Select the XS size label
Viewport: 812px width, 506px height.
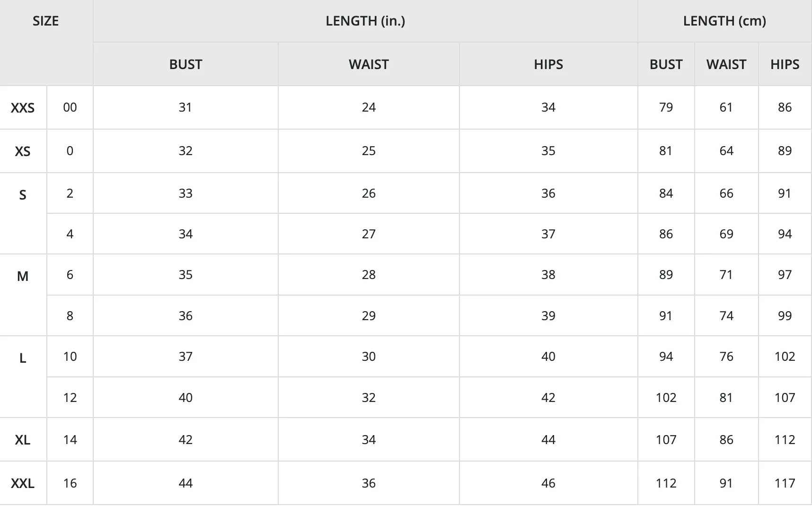23,151
